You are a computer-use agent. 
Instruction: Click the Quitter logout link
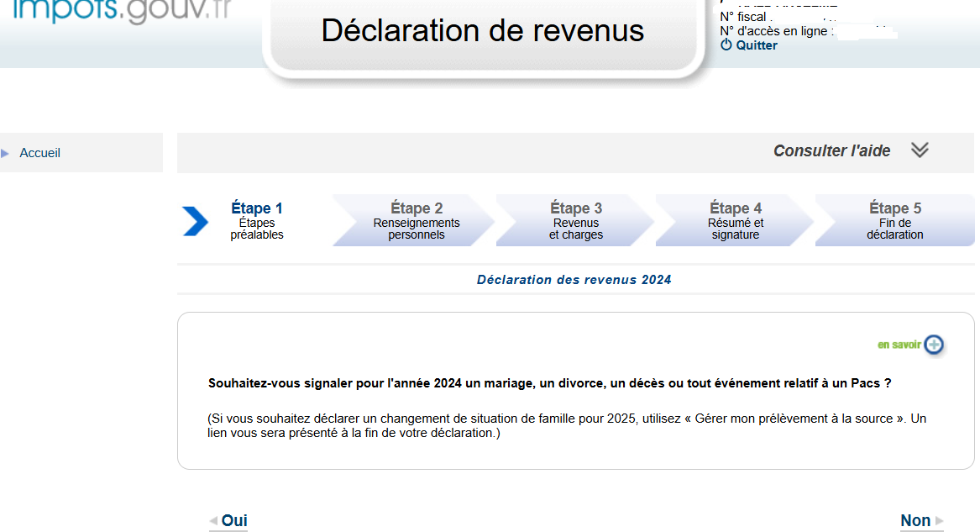pyautogui.click(x=757, y=45)
